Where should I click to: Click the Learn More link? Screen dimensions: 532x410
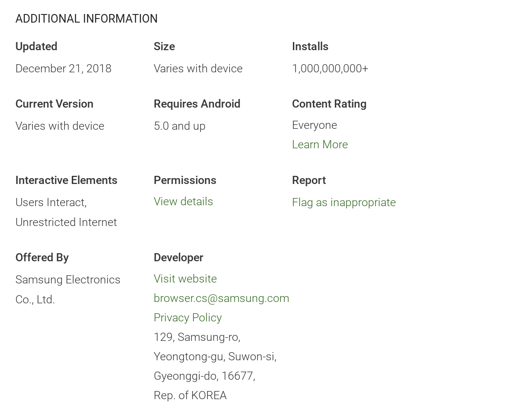(320, 145)
